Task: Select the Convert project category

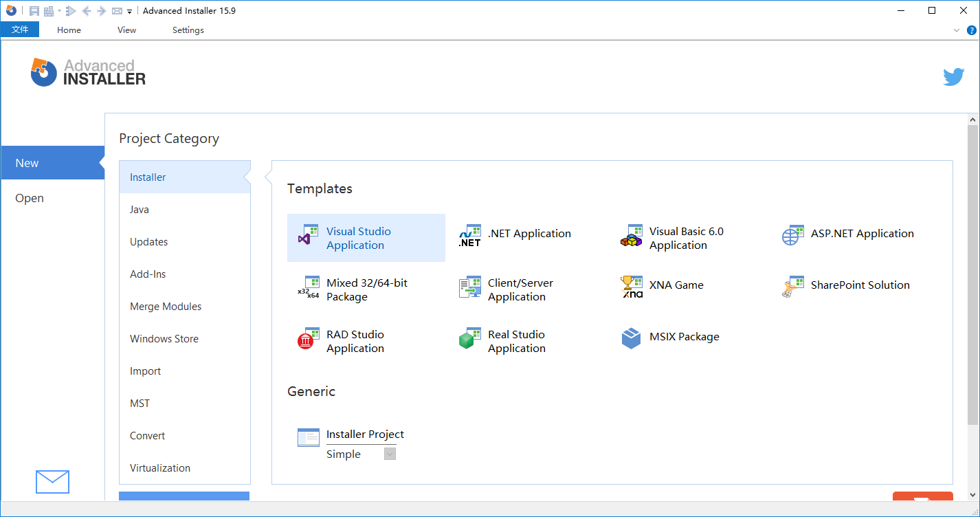Action: point(184,435)
